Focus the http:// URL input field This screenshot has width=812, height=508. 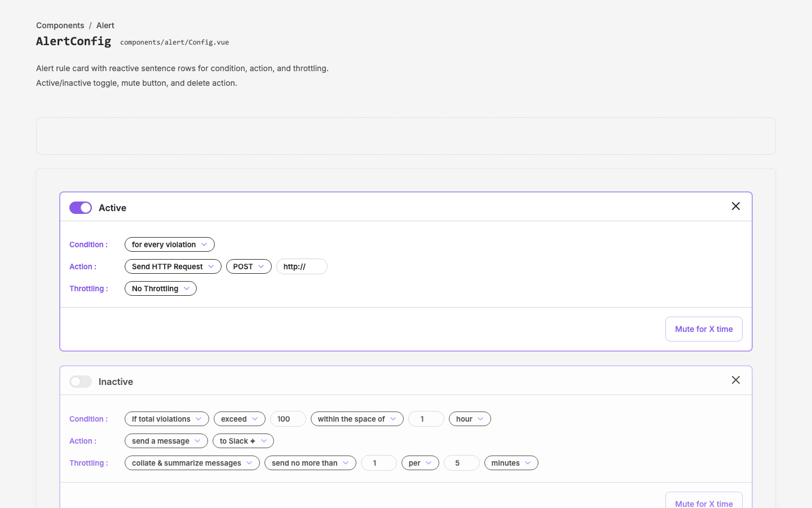[x=302, y=266]
